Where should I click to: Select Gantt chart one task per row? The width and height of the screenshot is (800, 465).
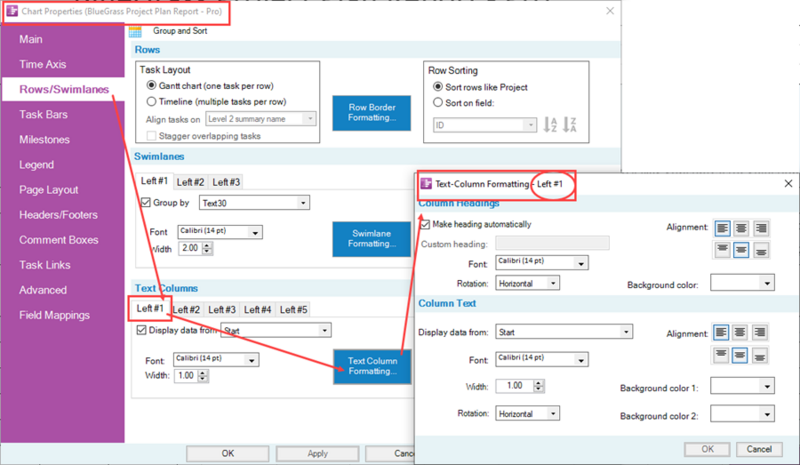pos(151,85)
